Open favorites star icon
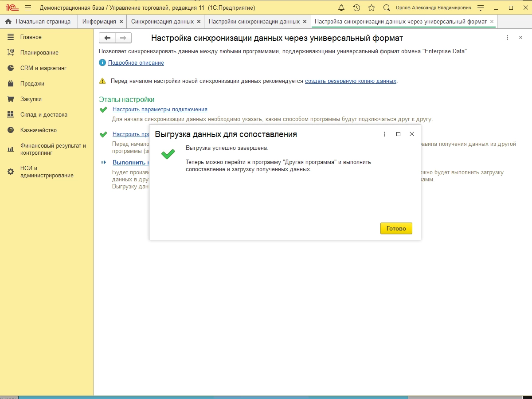532x399 pixels. point(372,8)
